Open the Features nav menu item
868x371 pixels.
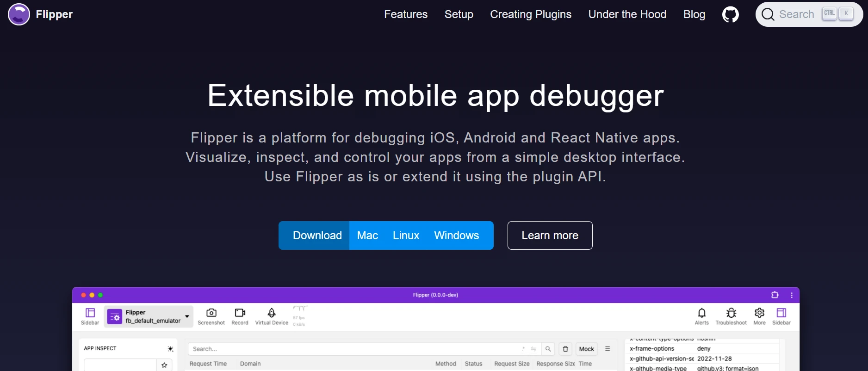point(405,14)
